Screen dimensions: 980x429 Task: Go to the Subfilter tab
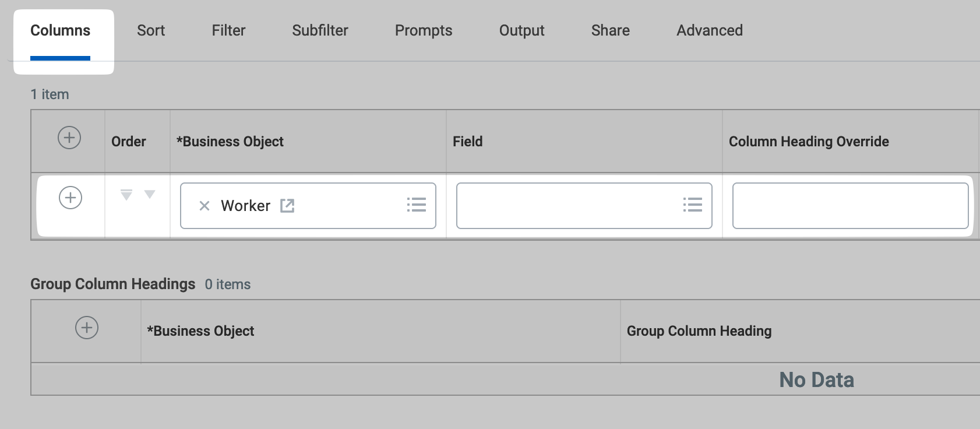click(x=320, y=30)
